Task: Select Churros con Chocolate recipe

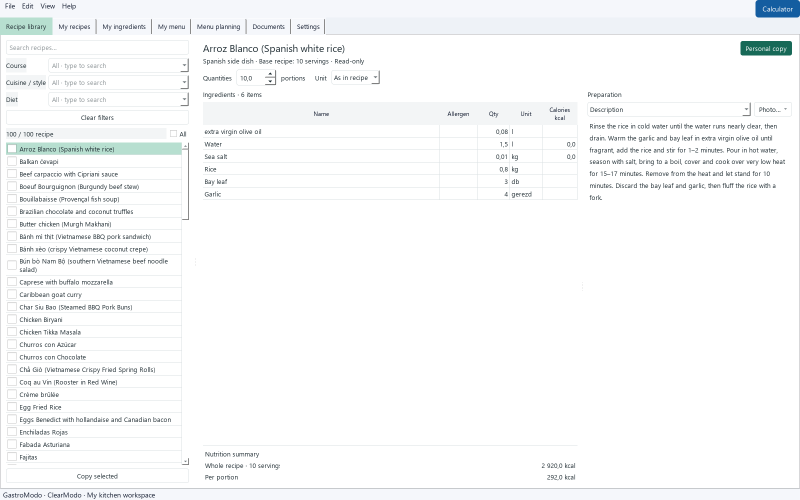Action: pos(94,357)
